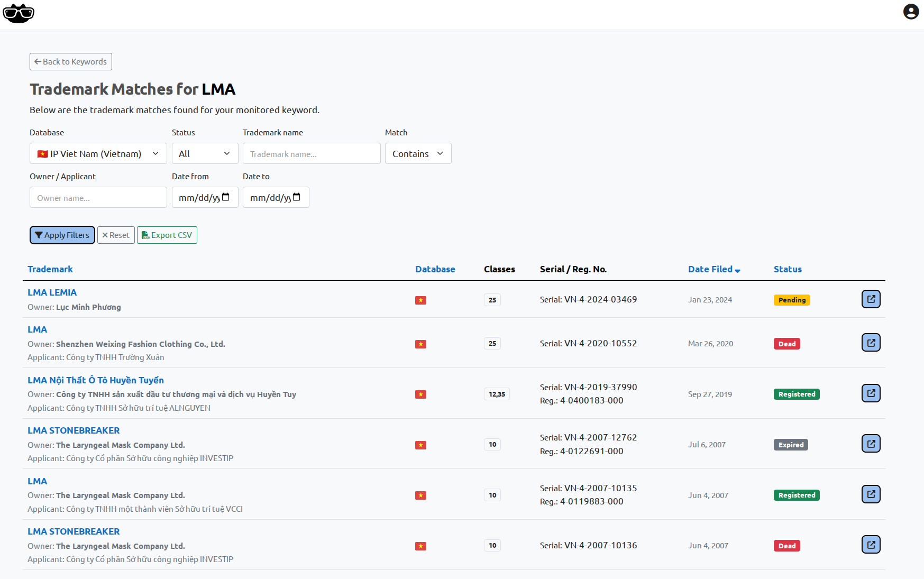This screenshot has height=579, width=924.
Task: Apply Filters to the results
Action: [62, 235]
